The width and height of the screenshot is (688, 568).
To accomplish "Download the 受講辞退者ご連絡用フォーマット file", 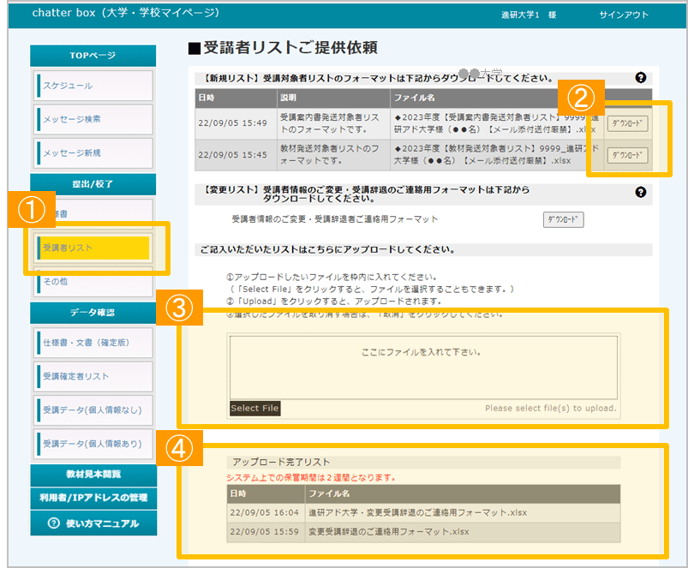I will point(564,219).
